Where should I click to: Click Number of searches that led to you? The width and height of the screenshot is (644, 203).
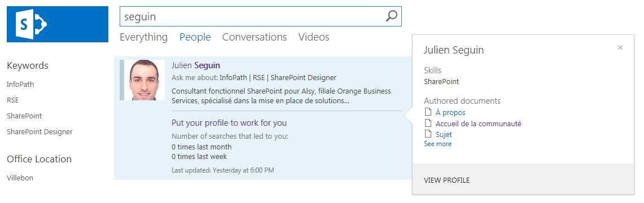click(x=230, y=136)
